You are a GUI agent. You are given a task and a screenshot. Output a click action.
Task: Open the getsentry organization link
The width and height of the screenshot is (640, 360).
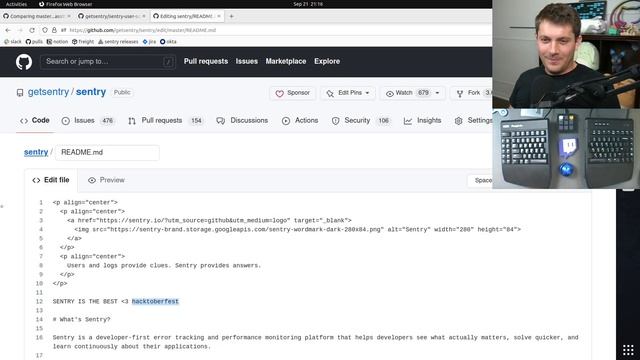[48, 92]
